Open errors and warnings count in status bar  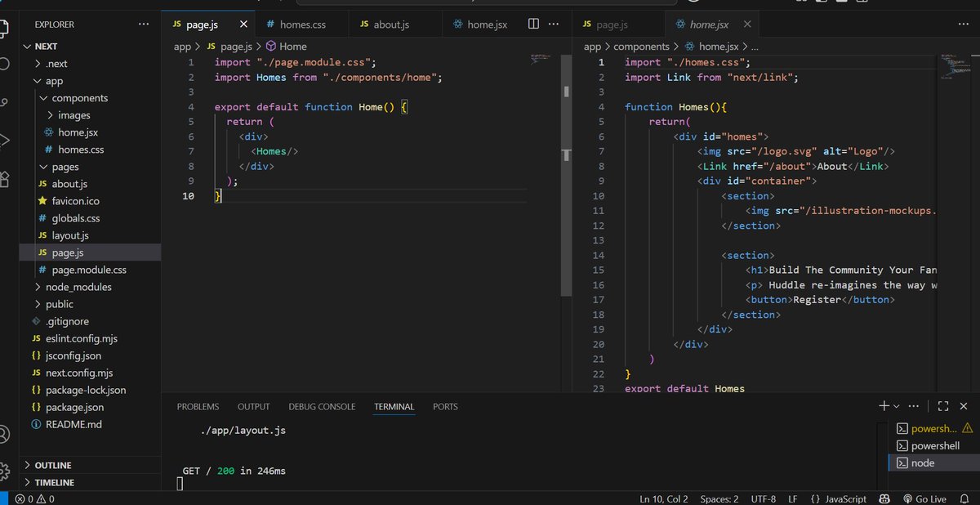point(35,498)
